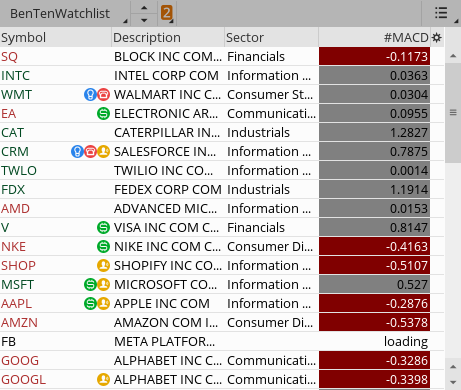Select the EA symbol
Screen dimensions: 461x390
tap(9, 114)
